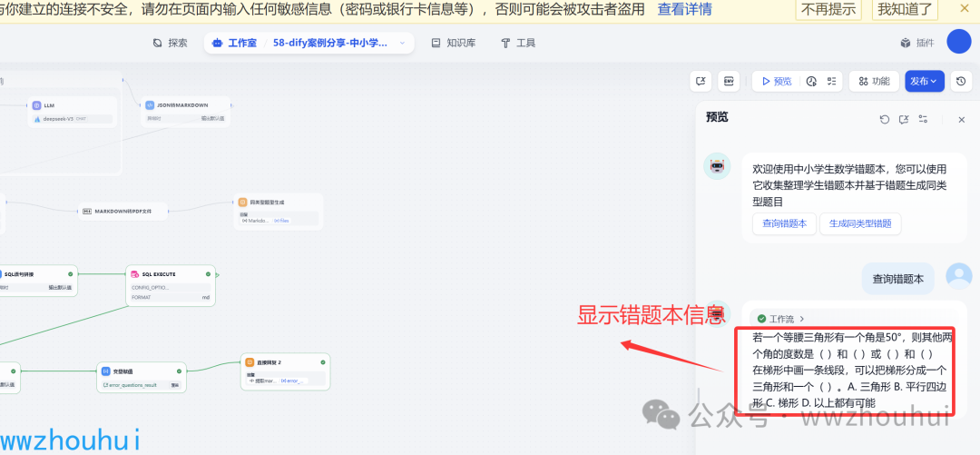Screen dimensions: 980x455
Task: Click the {x} files variable in 同类型题型生成
Action: click(281, 221)
